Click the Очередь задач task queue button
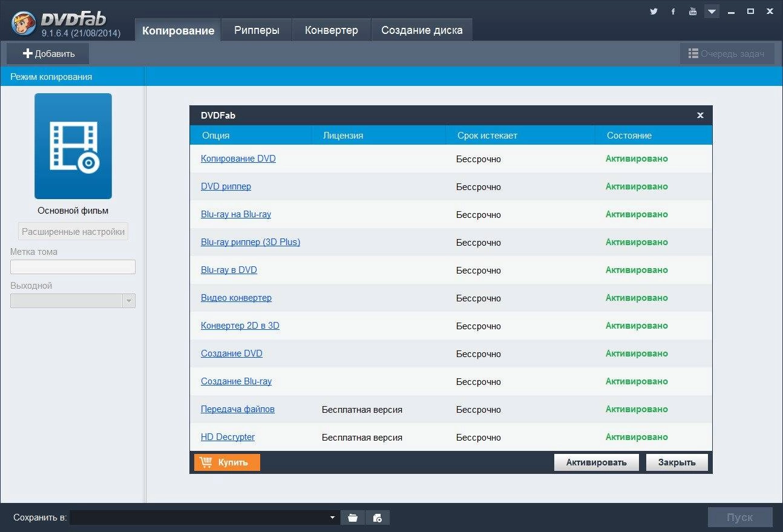This screenshot has width=783, height=532. (727, 54)
